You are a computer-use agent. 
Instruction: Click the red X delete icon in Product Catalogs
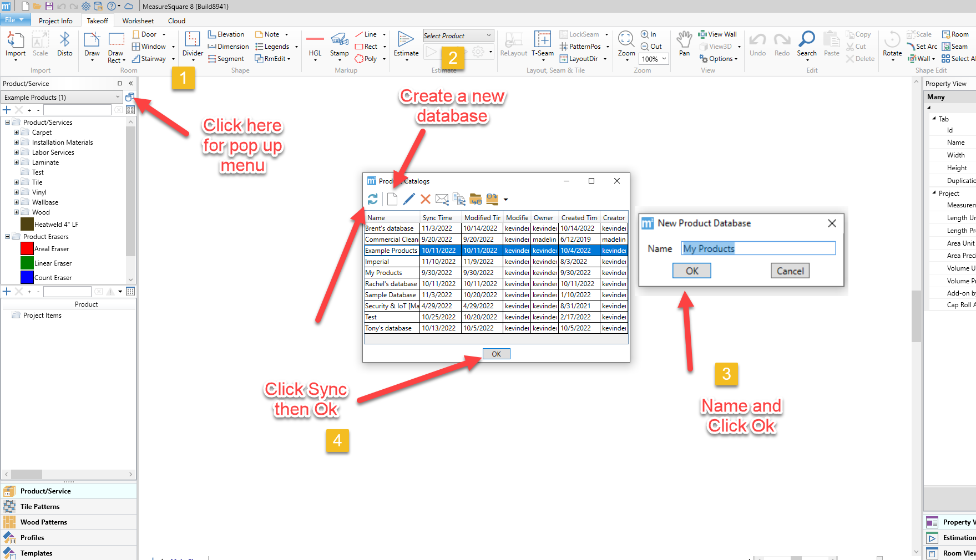point(426,199)
